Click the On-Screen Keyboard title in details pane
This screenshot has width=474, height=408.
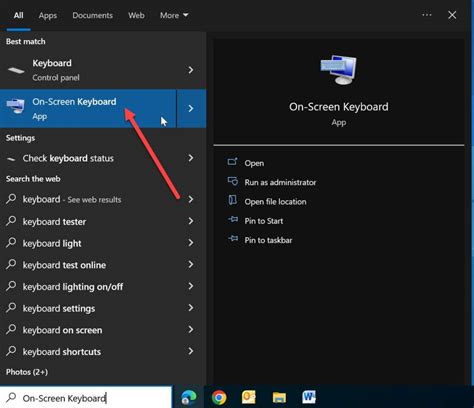click(x=339, y=107)
